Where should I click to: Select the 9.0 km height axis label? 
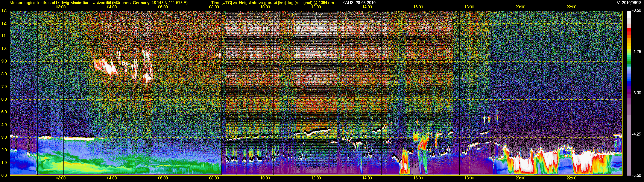coord(4,61)
